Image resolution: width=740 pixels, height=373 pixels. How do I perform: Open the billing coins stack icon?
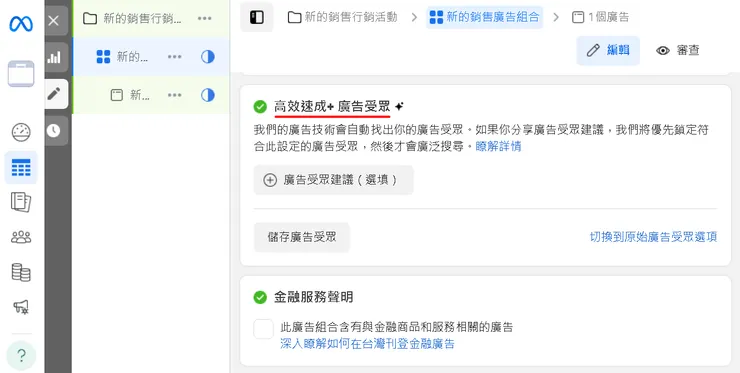21,272
